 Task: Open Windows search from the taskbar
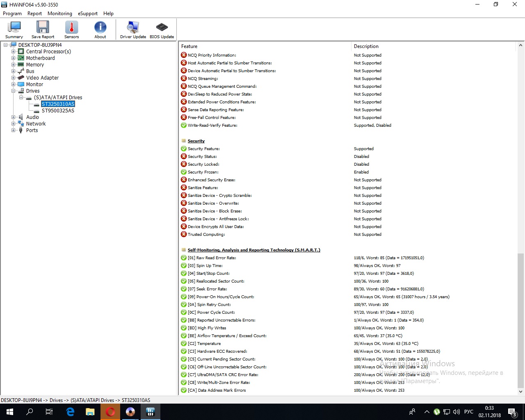30,412
